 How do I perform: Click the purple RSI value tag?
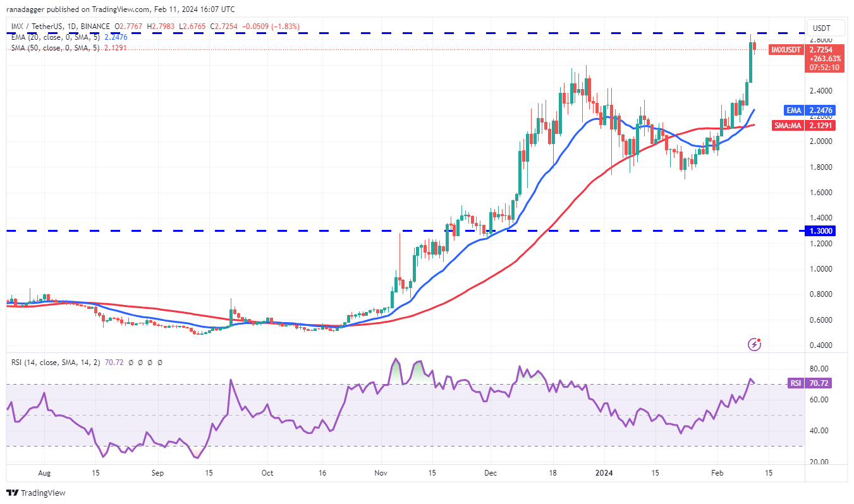(795, 383)
